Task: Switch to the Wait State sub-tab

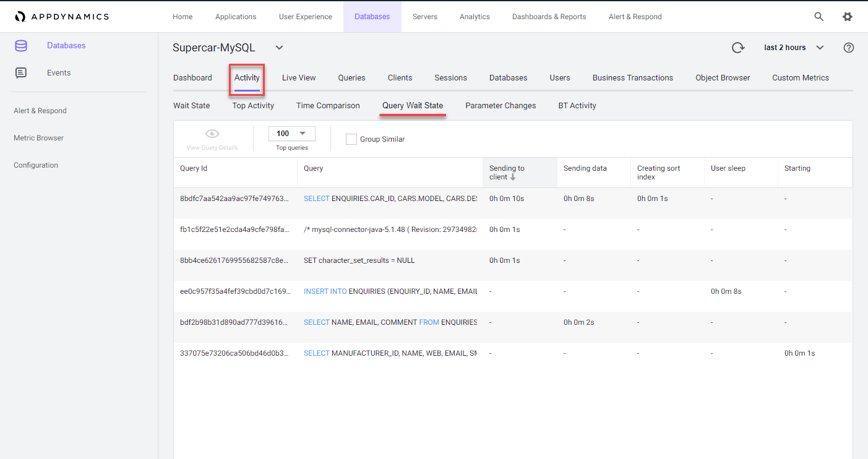Action: point(192,106)
